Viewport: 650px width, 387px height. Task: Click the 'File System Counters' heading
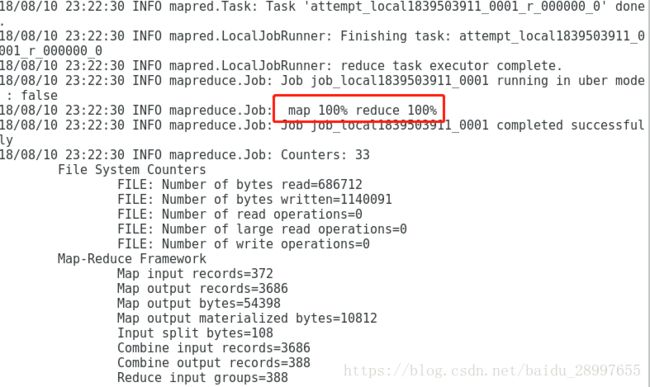click(132, 169)
